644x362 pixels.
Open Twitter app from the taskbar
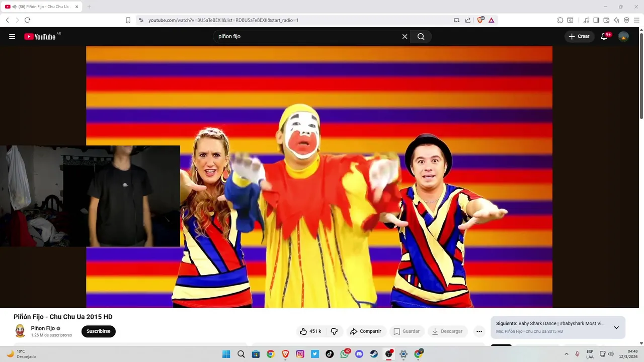click(315, 354)
